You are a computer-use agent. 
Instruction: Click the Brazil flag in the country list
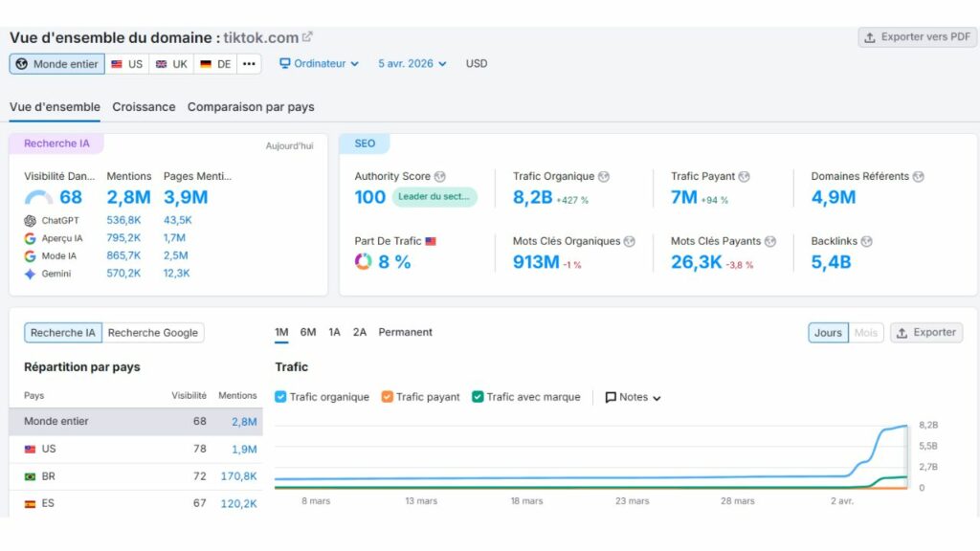pyautogui.click(x=32, y=474)
